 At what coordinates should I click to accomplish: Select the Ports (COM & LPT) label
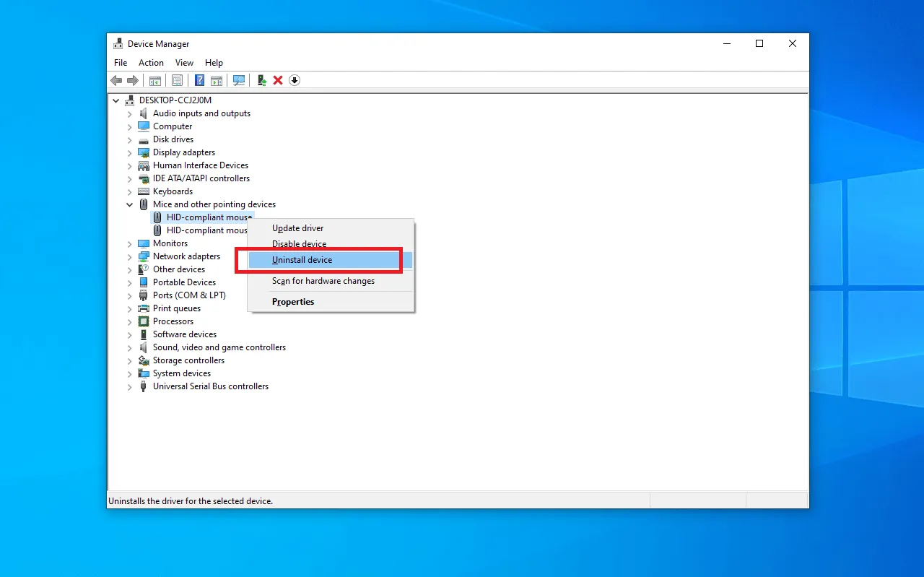click(189, 295)
